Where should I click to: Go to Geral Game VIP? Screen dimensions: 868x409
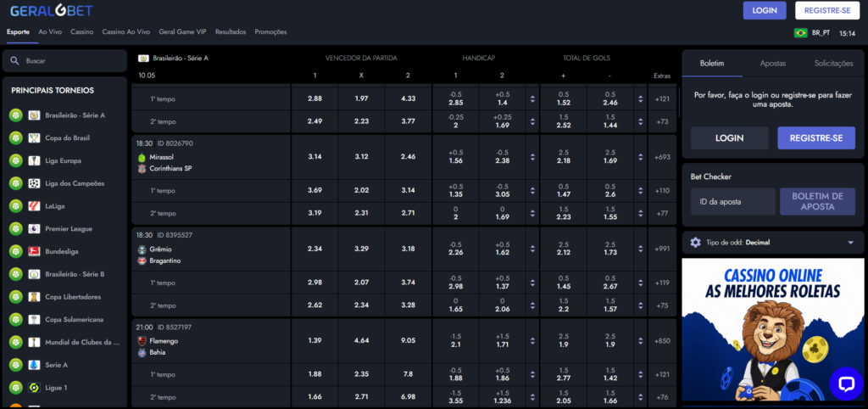tap(183, 32)
